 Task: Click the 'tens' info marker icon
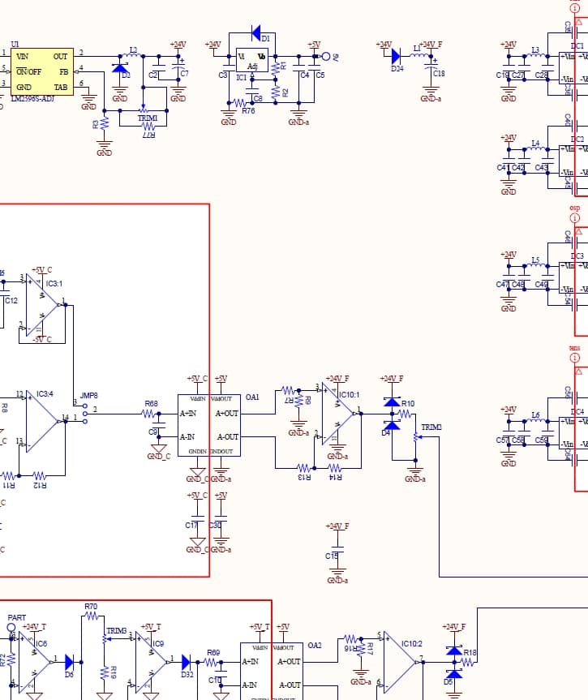pyautogui.click(x=574, y=358)
